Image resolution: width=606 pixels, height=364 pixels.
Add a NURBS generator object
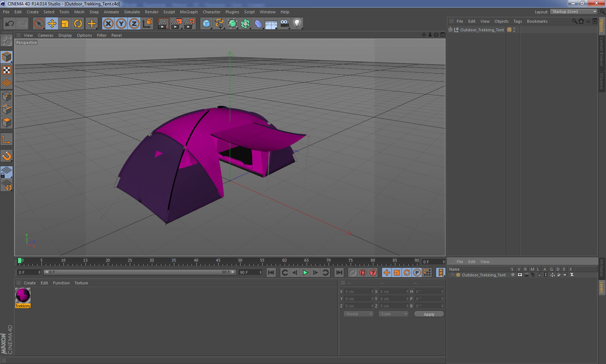(x=232, y=24)
